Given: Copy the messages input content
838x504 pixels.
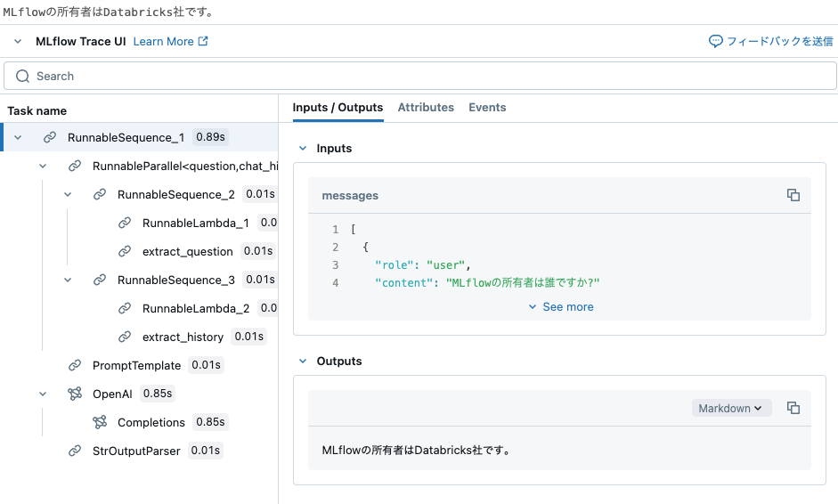Looking at the screenshot, I should (793, 195).
